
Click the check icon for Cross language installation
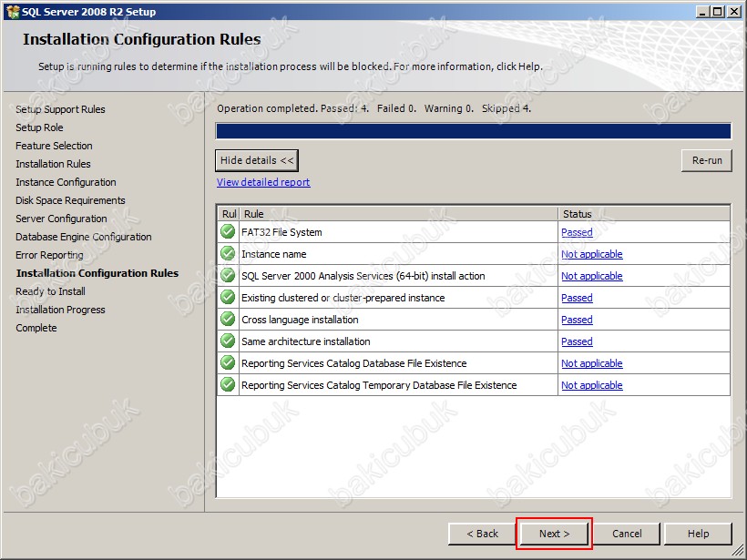pyautogui.click(x=228, y=320)
